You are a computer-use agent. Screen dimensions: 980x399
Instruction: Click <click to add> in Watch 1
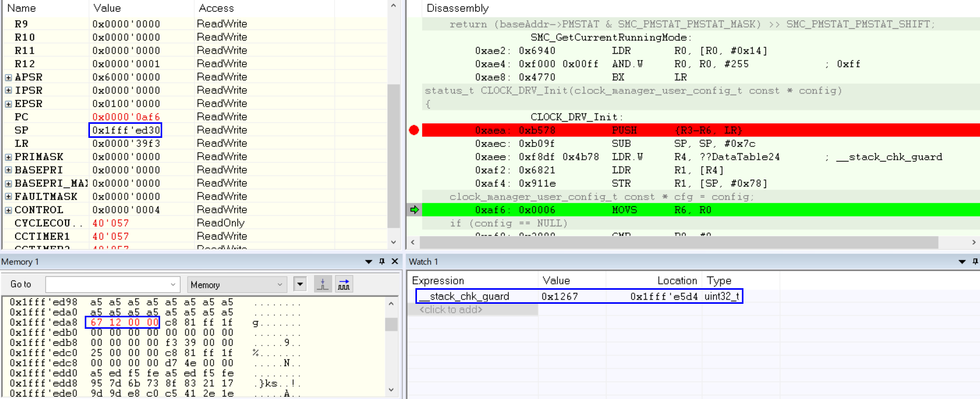[x=451, y=310]
